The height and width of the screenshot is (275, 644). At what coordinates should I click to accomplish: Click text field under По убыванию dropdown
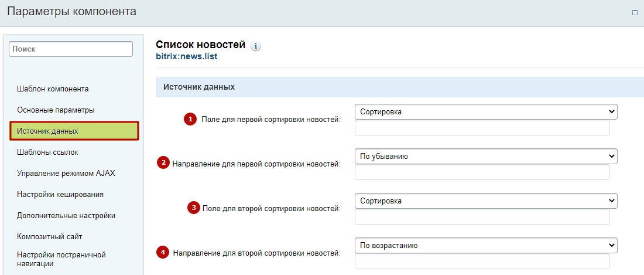pos(482,172)
